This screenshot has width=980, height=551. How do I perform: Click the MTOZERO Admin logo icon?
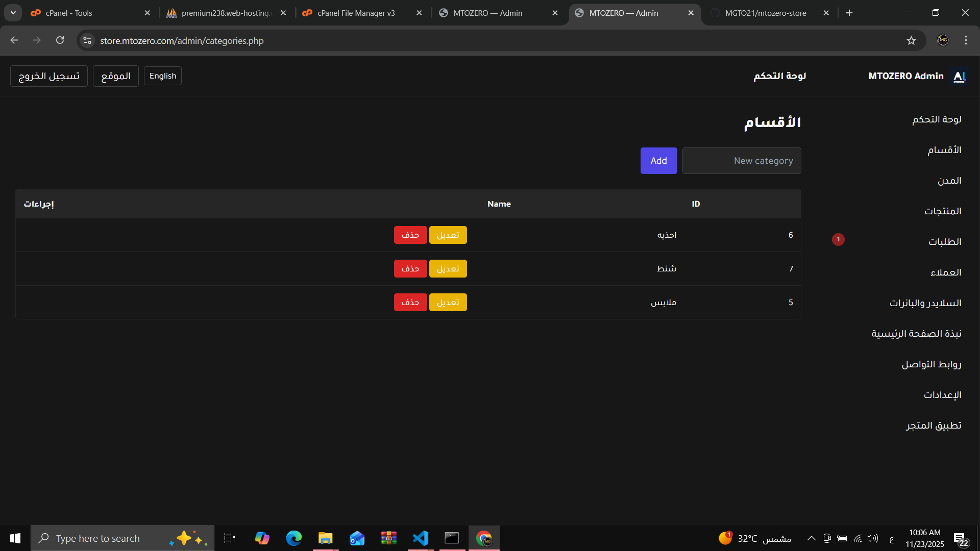pyautogui.click(x=960, y=76)
